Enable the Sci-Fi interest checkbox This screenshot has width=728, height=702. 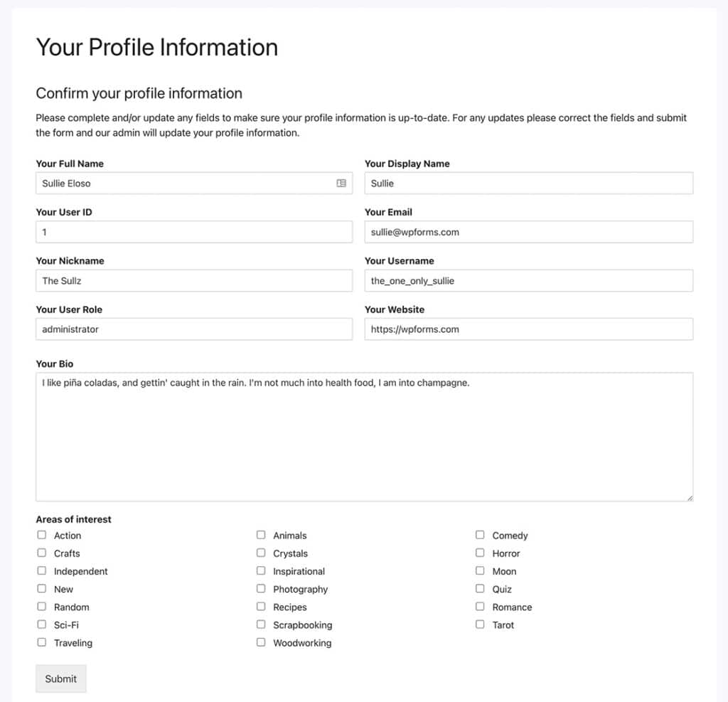42,624
